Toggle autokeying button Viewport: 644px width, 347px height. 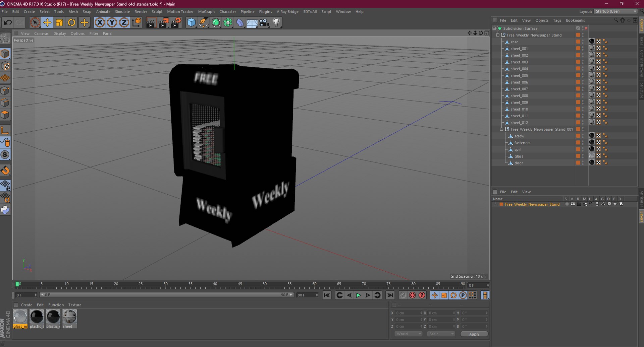coord(413,295)
